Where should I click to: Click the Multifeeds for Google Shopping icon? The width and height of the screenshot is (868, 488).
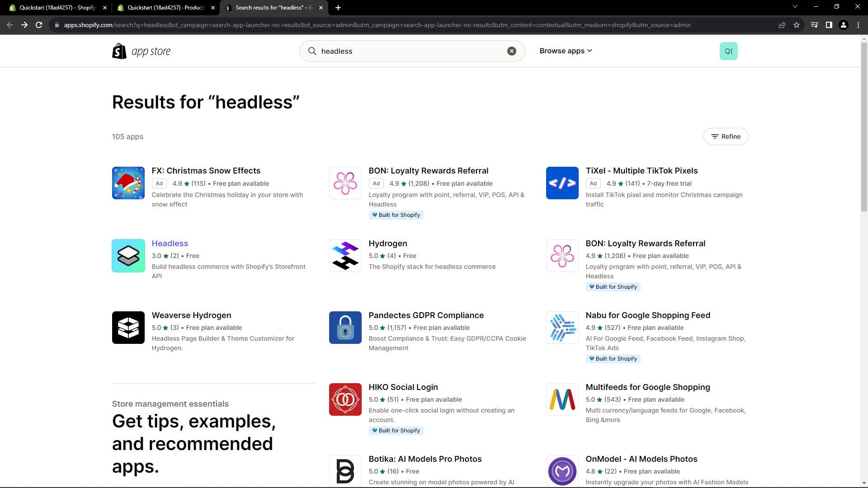[562, 399]
